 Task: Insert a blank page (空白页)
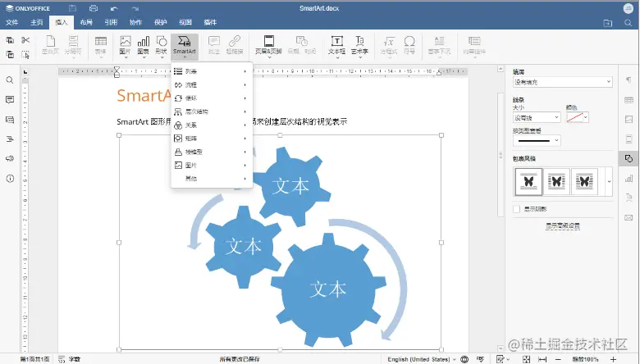coord(51,45)
